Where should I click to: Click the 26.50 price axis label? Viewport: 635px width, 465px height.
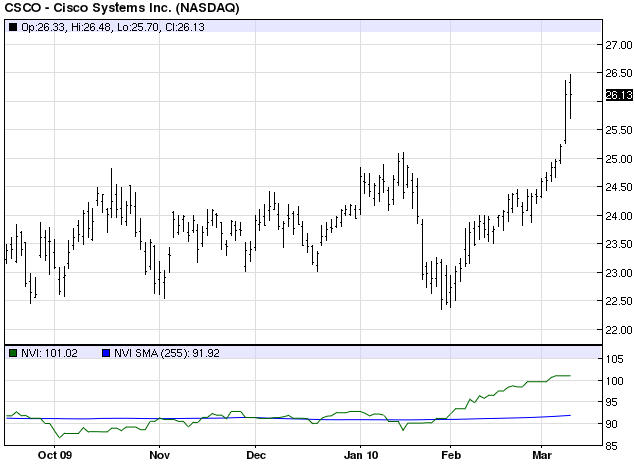click(x=619, y=73)
